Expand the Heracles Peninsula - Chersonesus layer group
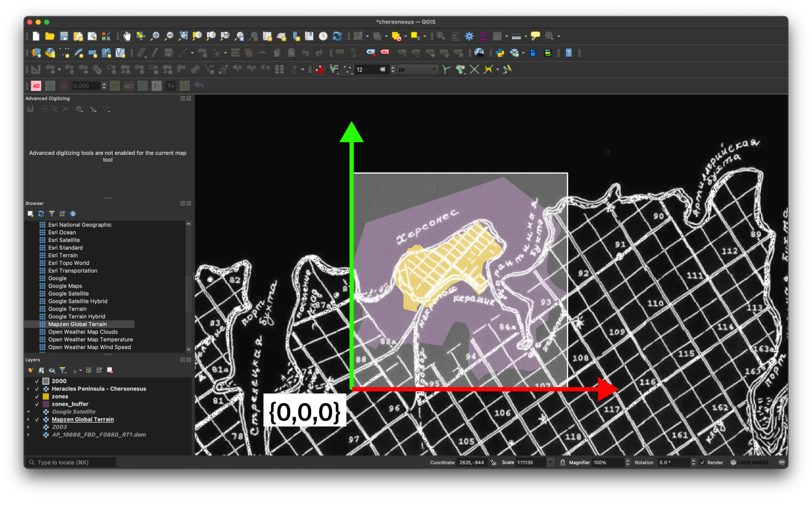812x509 pixels. (28, 389)
